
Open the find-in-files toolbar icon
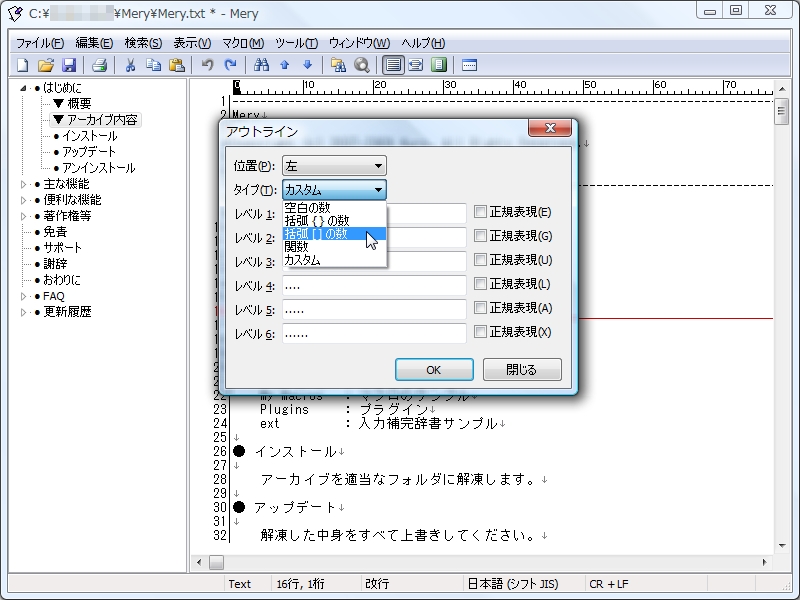tap(338, 65)
